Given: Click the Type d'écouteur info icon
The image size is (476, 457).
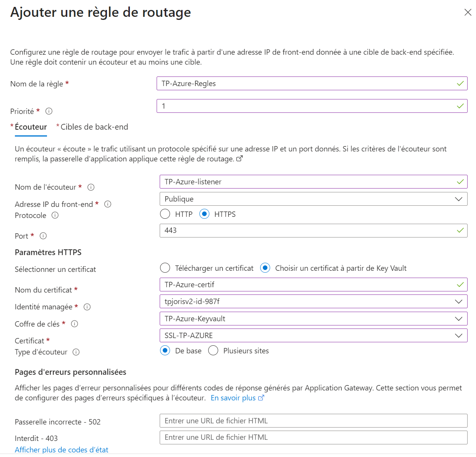Looking at the screenshot, I should (76, 352).
